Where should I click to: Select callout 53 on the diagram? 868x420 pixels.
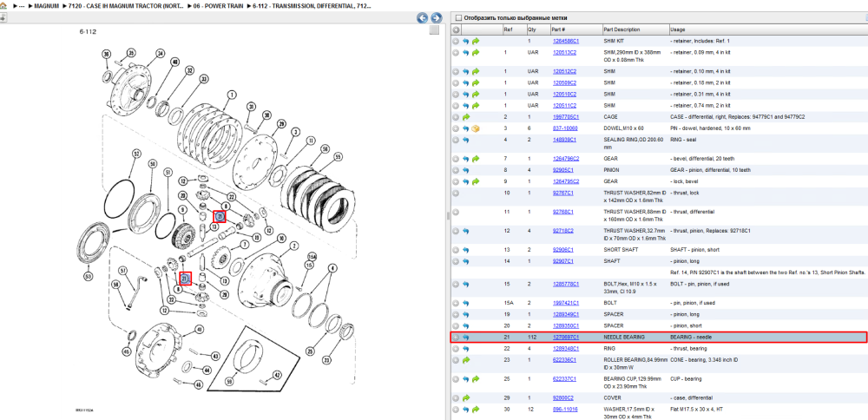tap(88, 276)
